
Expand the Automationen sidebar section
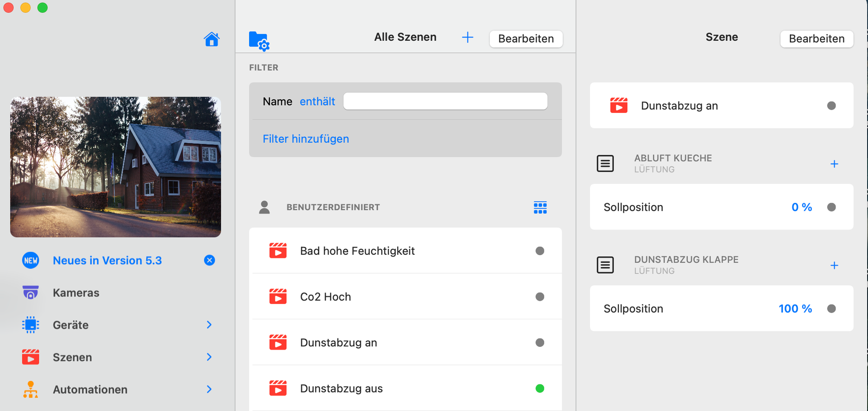pos(209,389)
